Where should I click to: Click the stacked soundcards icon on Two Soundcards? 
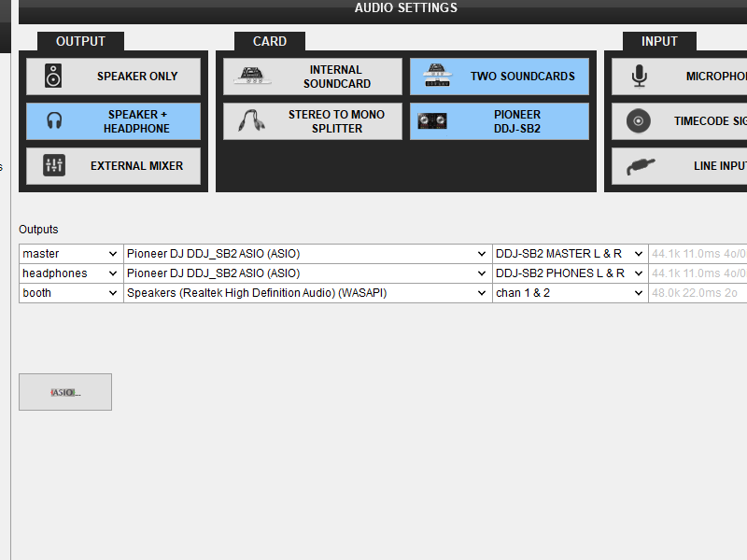(x=437, y=76)
